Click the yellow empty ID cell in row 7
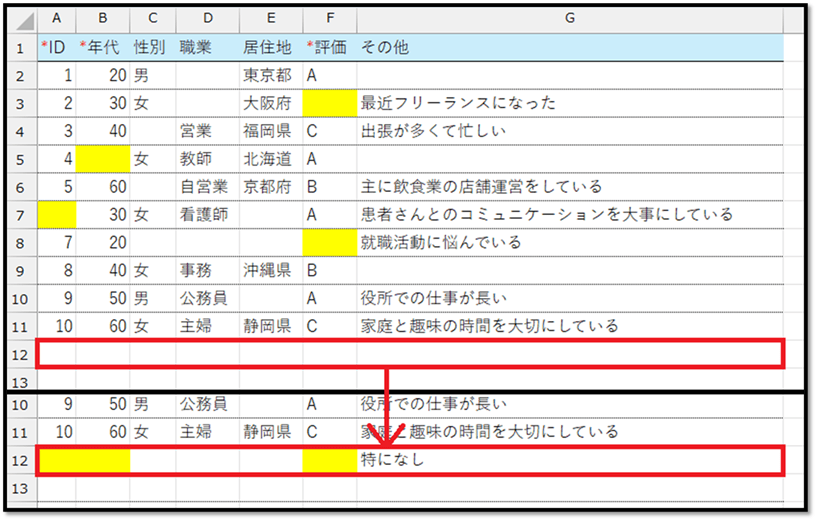 [x=56, y=214]
